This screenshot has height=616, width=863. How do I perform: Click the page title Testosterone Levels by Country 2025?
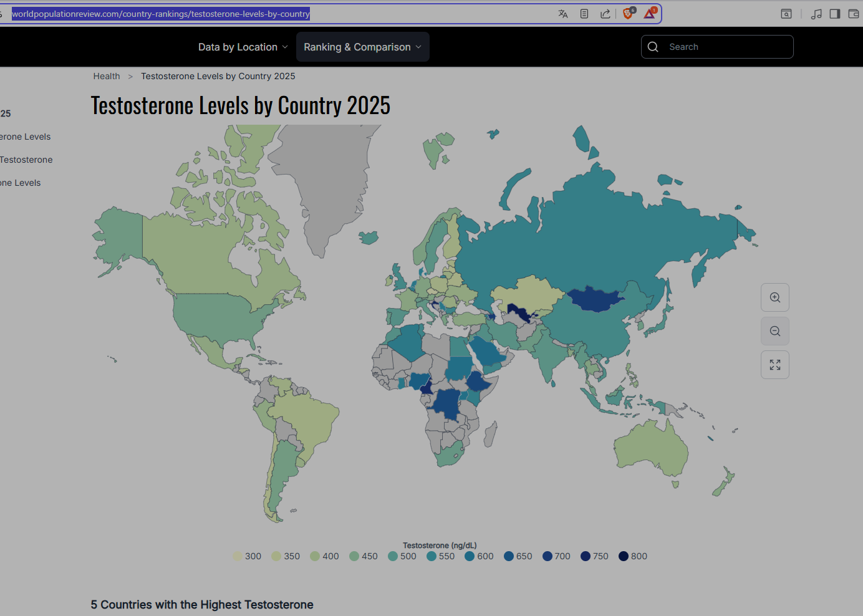click(241, 105)
